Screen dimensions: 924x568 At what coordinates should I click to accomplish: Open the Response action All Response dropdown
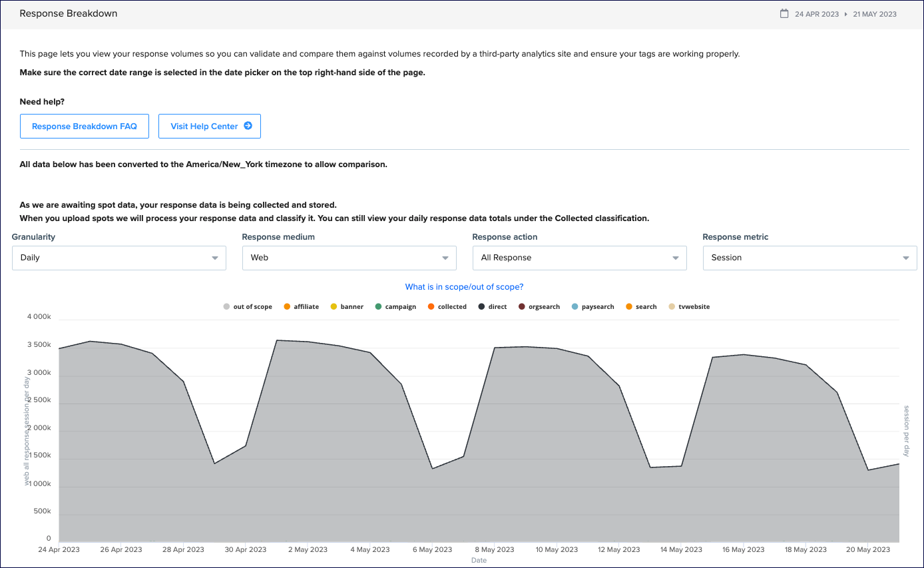tap(580, 258)
